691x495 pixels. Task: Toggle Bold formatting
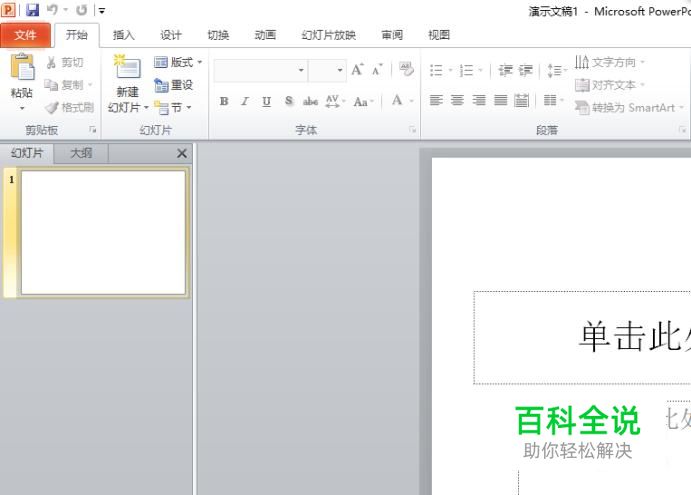[224, 101]
